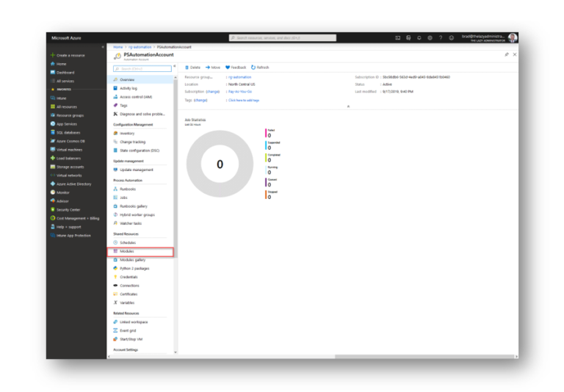
Task: Open Resource groups in the sidebar
Action: [70, 115]
